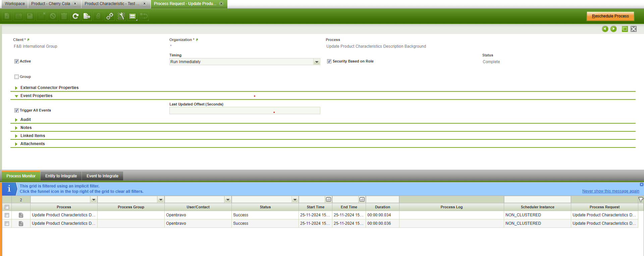Switch to the Entity to Integrate tab
The image size is (644, 256).
pos(61,176)
